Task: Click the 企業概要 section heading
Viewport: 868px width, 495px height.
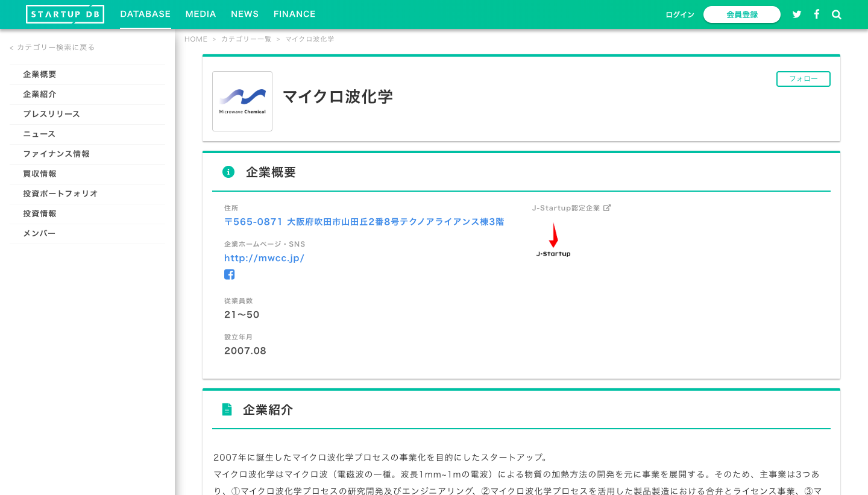Action: click(271, 172)
